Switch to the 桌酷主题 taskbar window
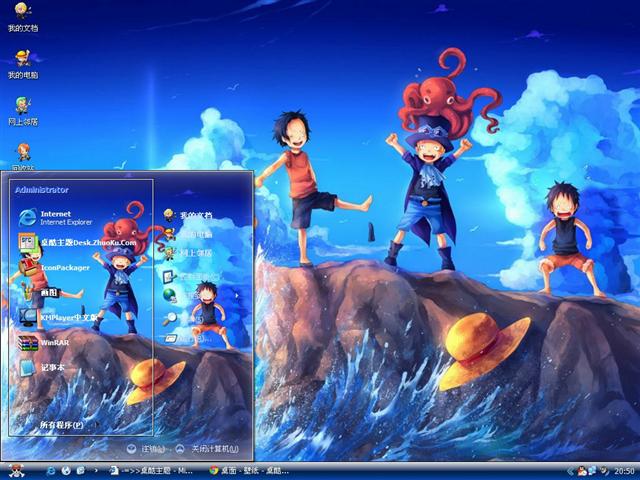The width and height of the screenshot is (640, 480). click(152, 471)
